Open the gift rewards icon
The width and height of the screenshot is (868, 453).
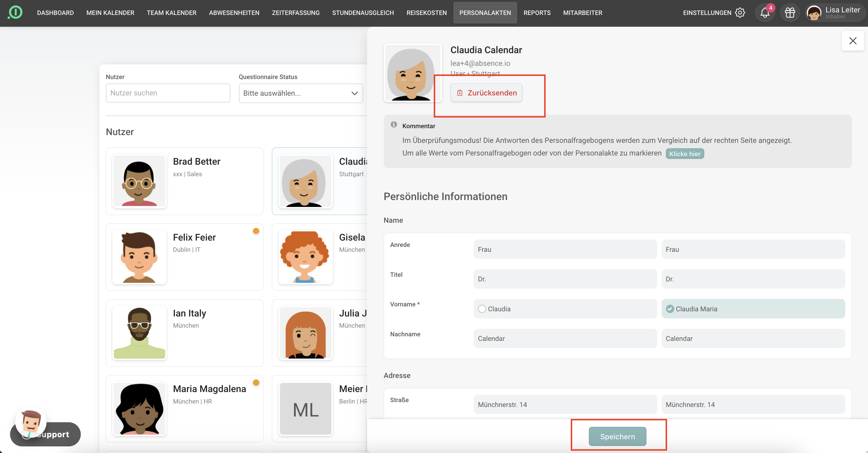pyautogui.click(x=790, y=13)
